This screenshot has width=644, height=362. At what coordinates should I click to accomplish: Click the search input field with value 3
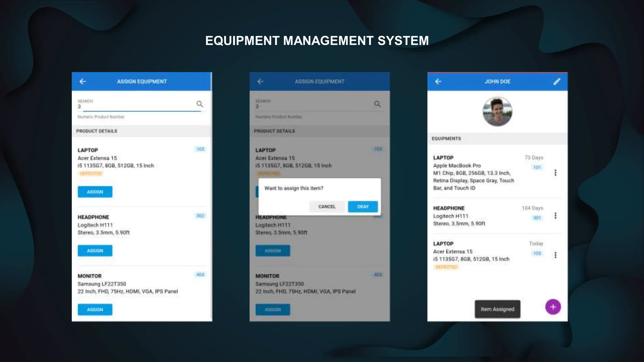[x=135, y=107]
